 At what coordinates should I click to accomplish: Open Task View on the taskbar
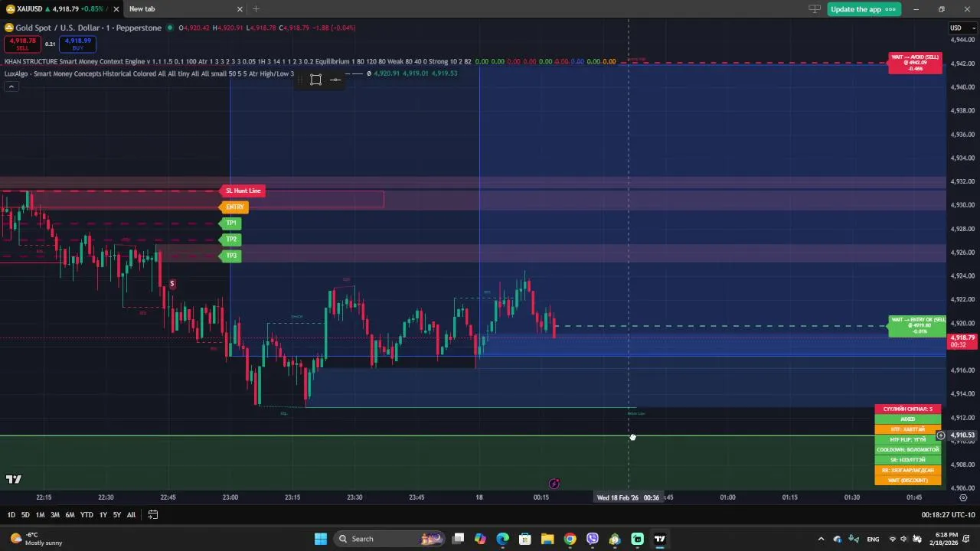[x=458, y=539]
